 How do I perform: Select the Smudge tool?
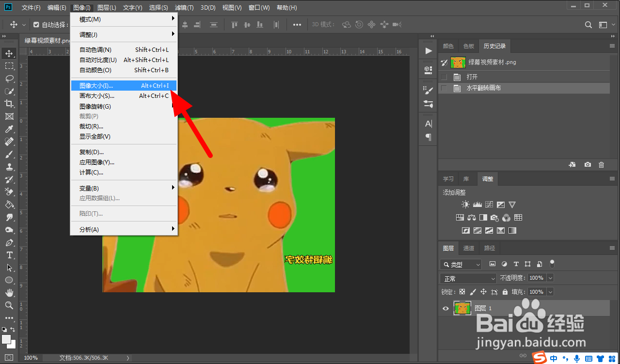pyautogui.click(x=9, y=217)
